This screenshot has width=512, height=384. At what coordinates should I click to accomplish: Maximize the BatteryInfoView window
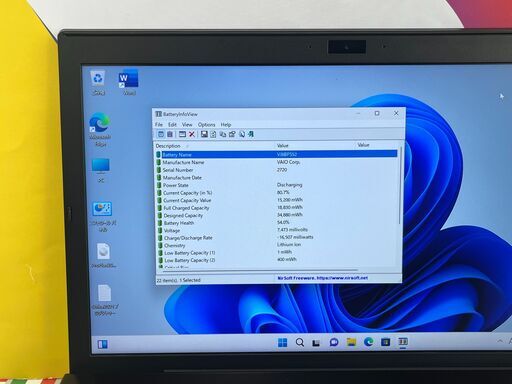[x=377, y=113]
